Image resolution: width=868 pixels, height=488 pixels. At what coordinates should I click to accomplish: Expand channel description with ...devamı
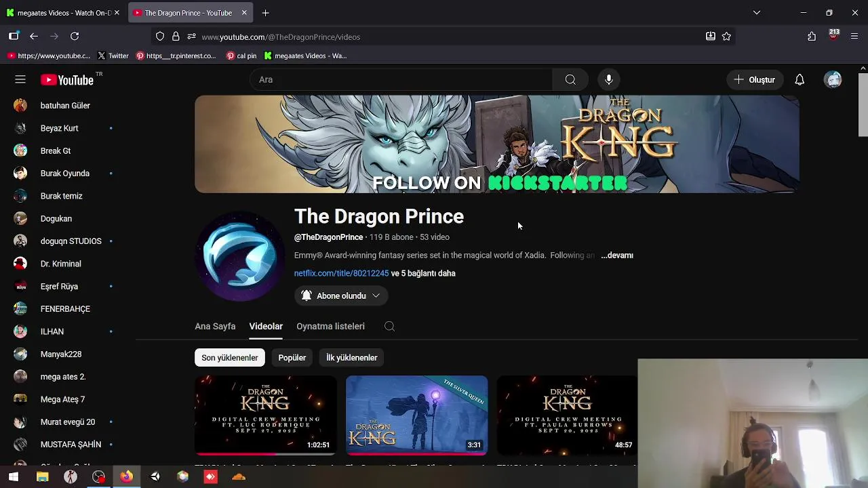[x=617, y=256]
